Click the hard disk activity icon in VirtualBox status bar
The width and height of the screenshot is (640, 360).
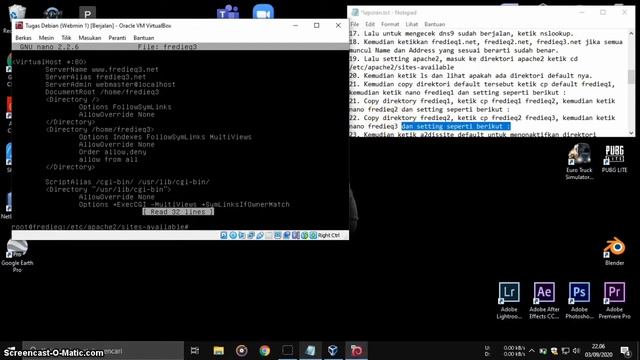point(224,235)
